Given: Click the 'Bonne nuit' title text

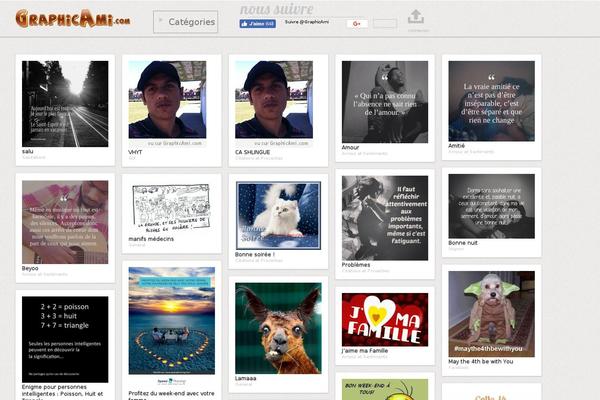Looking at the screenshot, I should coord(463,243).
